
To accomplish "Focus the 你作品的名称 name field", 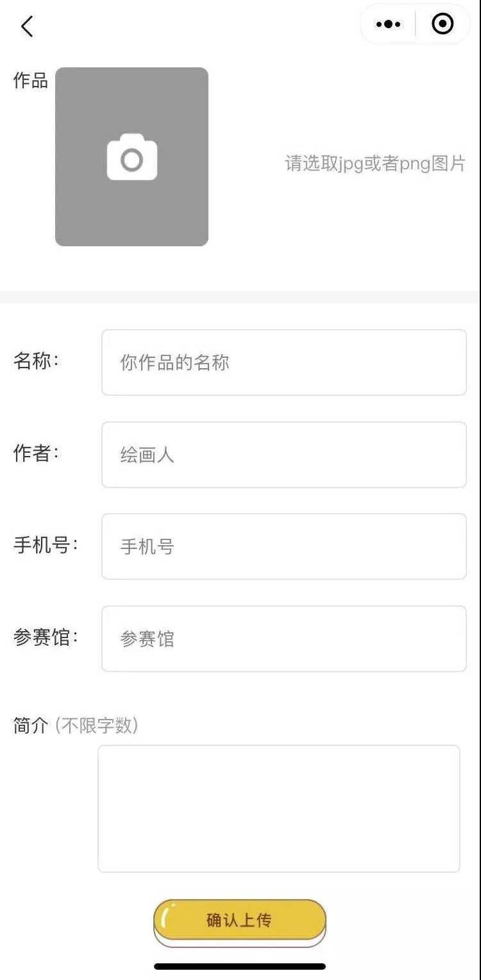I will 283,362.
